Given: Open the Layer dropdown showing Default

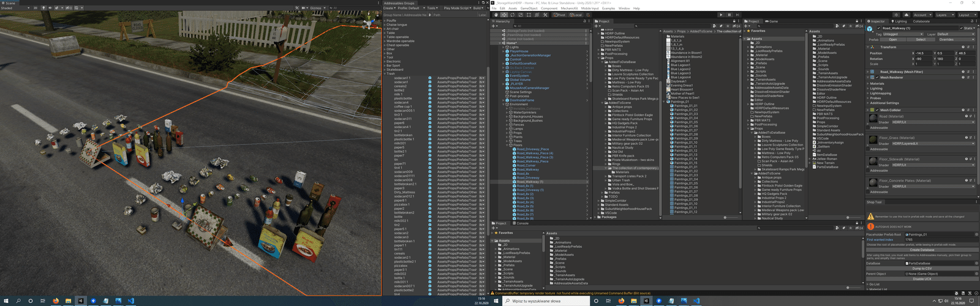Looking at the screenshot, I should pos(956,34).
